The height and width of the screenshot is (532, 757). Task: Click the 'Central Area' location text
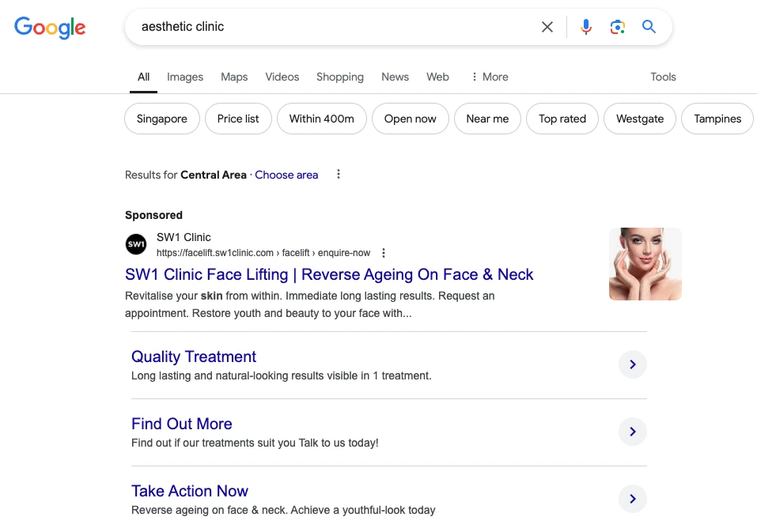click(x=214, y=175)
